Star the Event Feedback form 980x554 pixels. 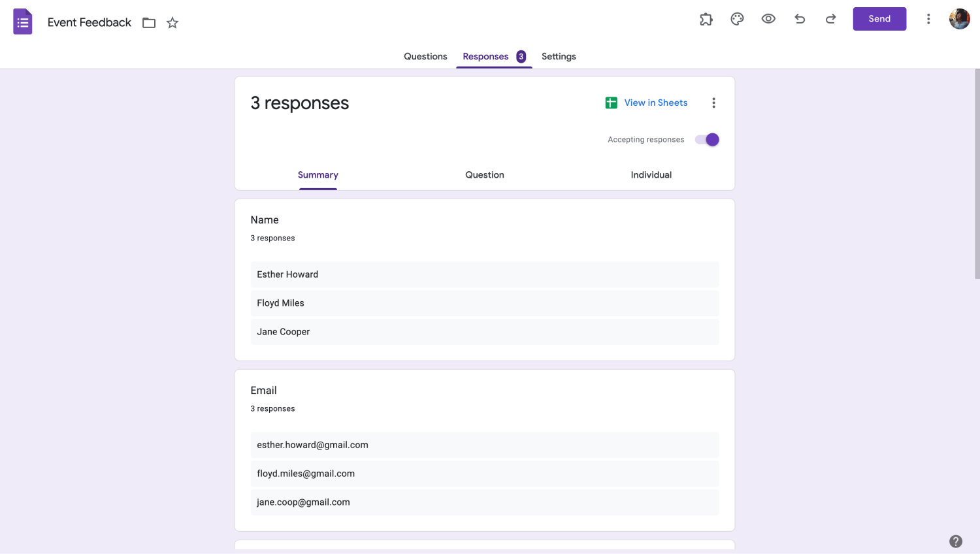(172, 22)
